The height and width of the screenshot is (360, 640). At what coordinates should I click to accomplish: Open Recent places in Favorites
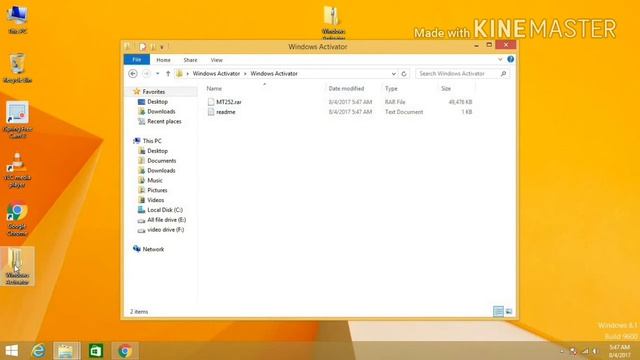pyautogui.click(x=164, y=121)
